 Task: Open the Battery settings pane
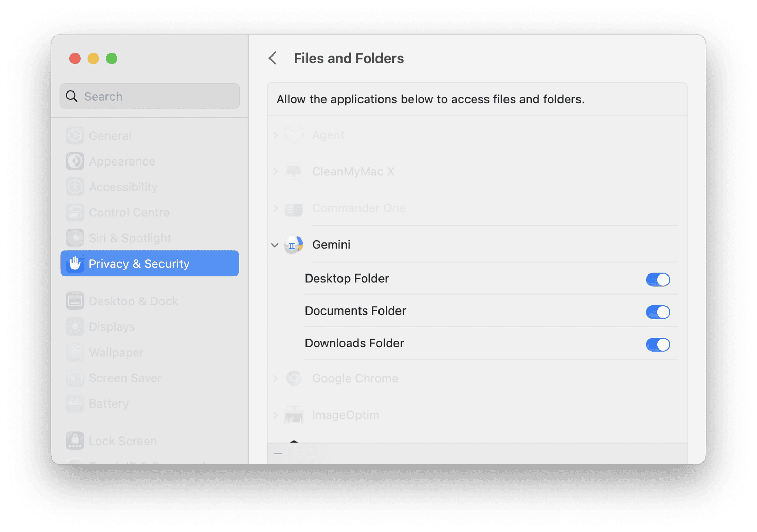(150, 403)
